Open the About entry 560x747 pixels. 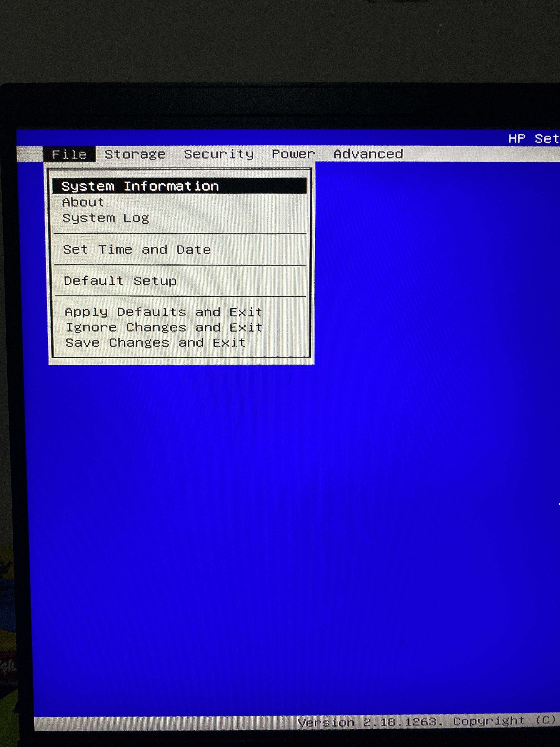tap(83, 202)
